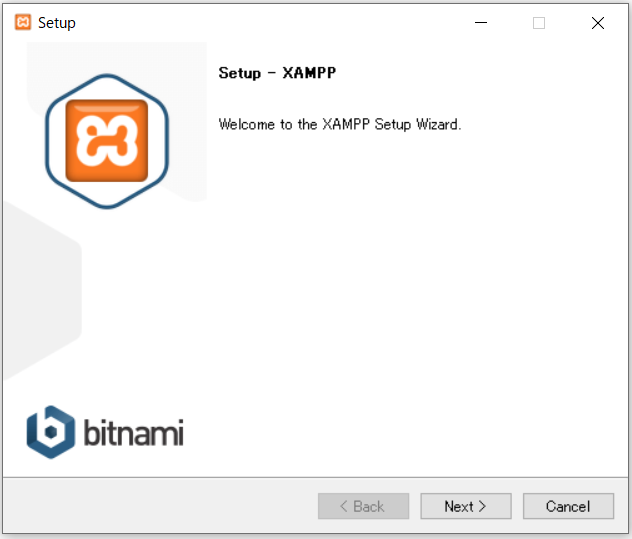Minimize the Setup window
This screenshot has height=539, width=632.
tap(481, 23)
